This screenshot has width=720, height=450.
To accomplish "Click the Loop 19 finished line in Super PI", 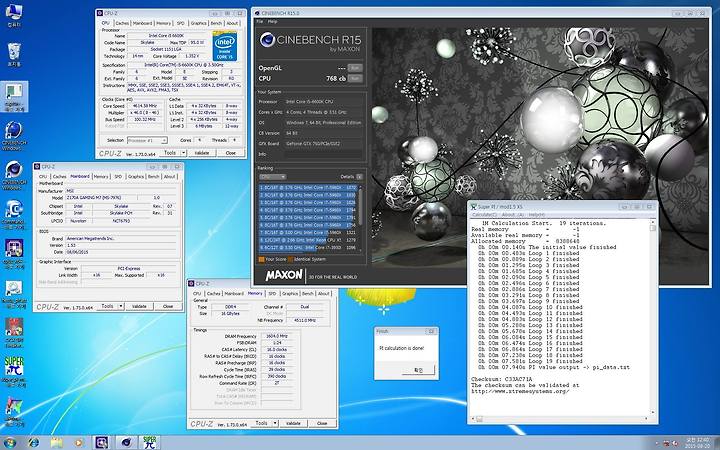I will [x=529, y=361].
